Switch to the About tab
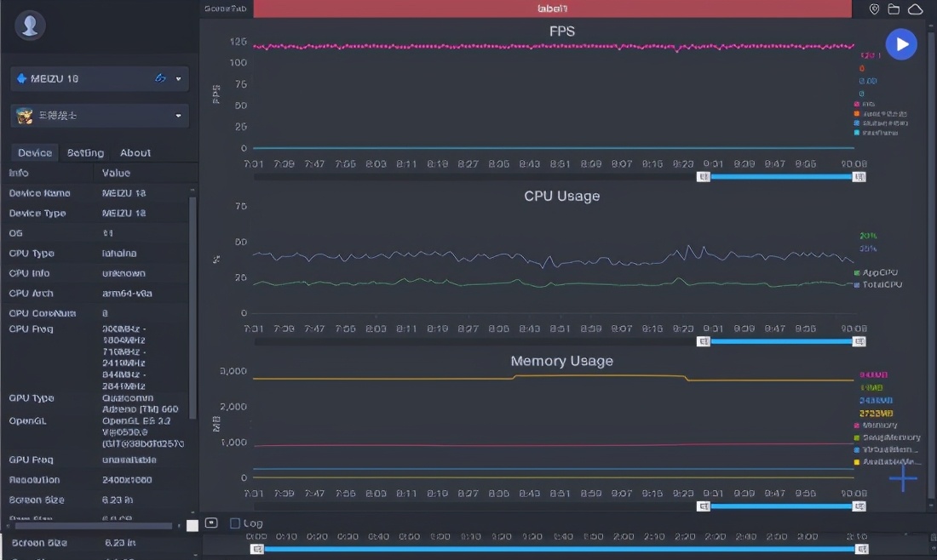 coord(135,153)
